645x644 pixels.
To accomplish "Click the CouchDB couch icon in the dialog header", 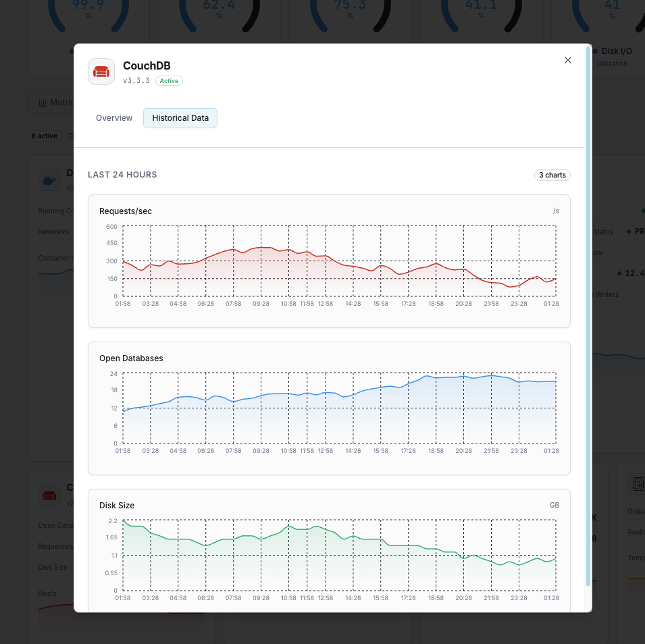I will coord(101,70).
